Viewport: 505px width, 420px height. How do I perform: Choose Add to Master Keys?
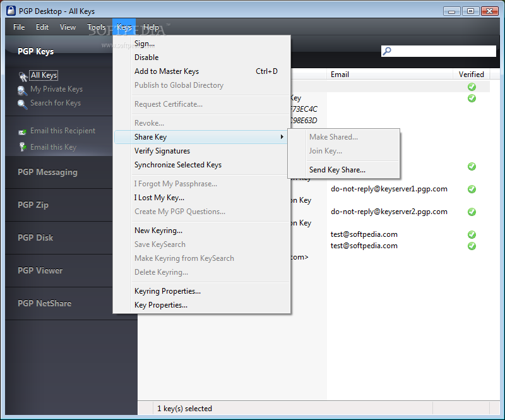tap(201, 71)
